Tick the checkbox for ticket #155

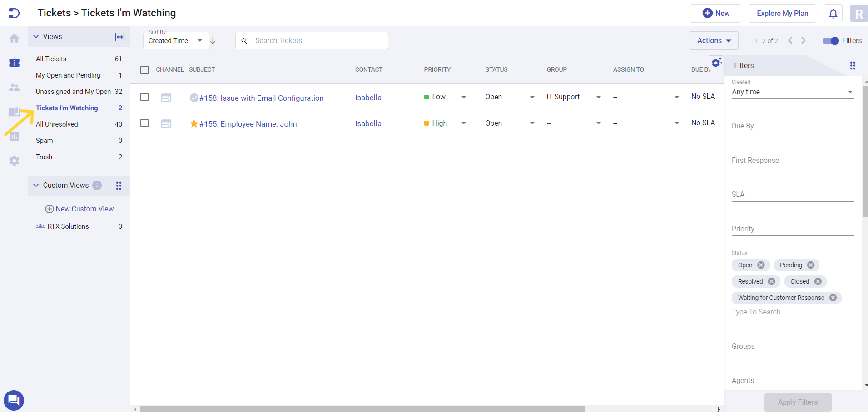coord(144,123)
